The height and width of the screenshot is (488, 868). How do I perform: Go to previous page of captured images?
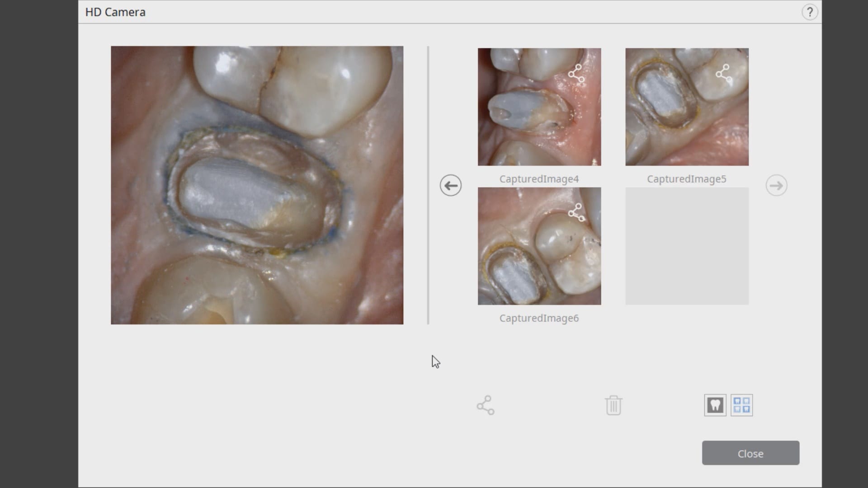(x=451, y=185)
